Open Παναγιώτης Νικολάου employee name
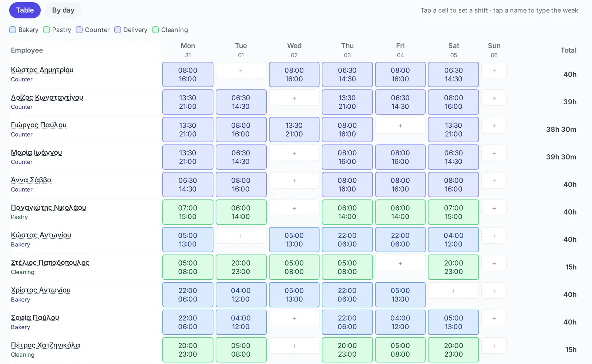This screenshot has width=592, height=364. [x=48, y=208]
